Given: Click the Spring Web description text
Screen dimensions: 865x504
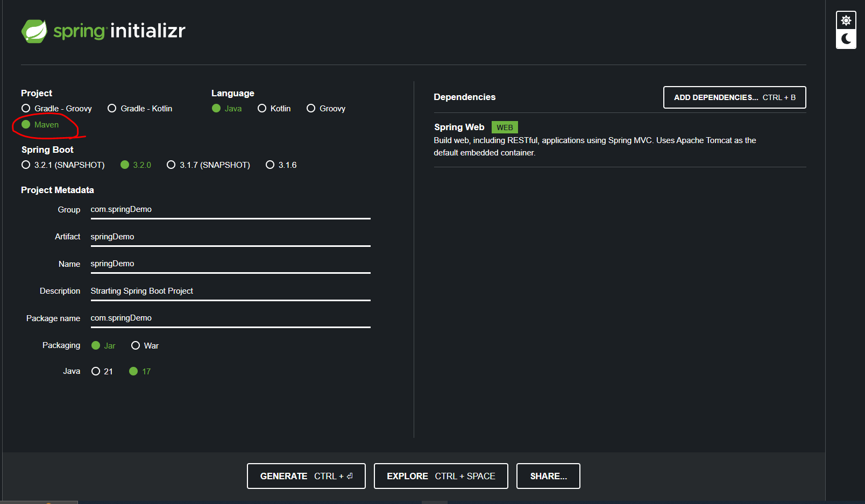Looking at the screenshot, I should [x=595, y=147].
